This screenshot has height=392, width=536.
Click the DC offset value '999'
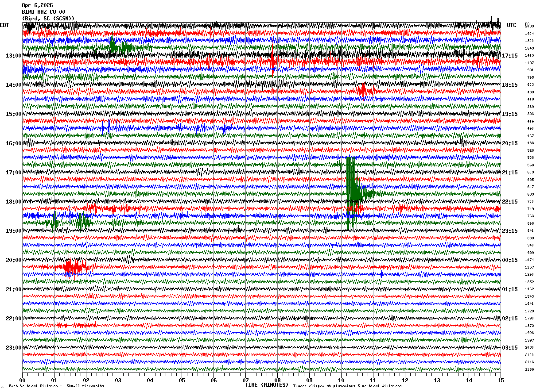(530, 253)
